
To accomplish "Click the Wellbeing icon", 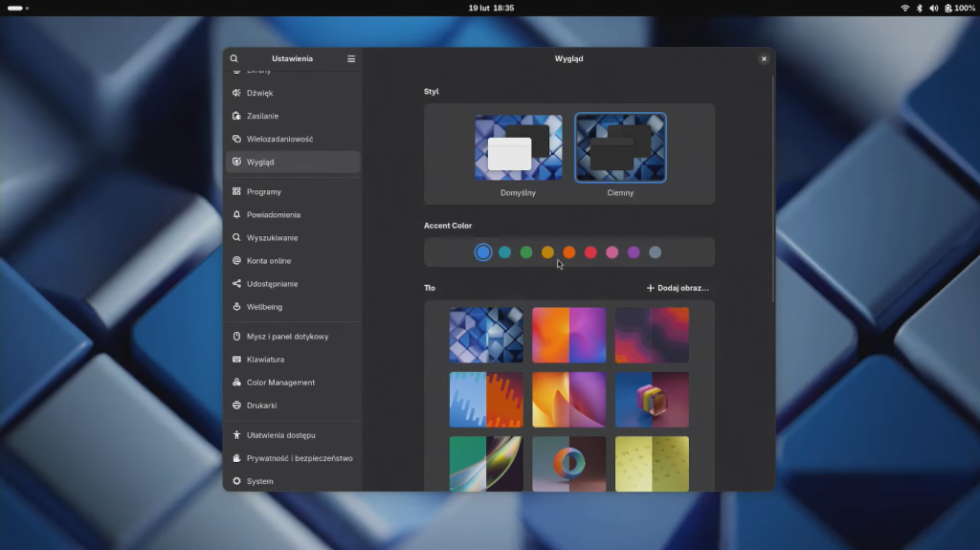I will pyautogui.click(x=236, y=307).
